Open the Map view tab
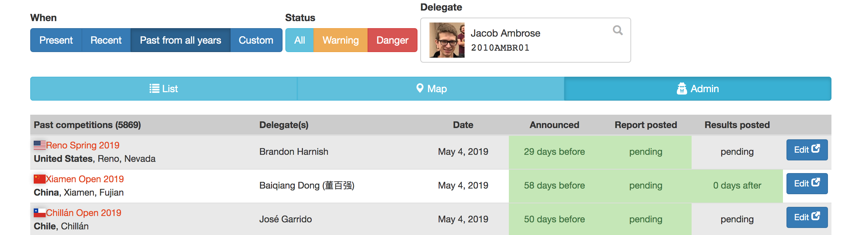This screenshot has height=235, width=868. (431, 89)
